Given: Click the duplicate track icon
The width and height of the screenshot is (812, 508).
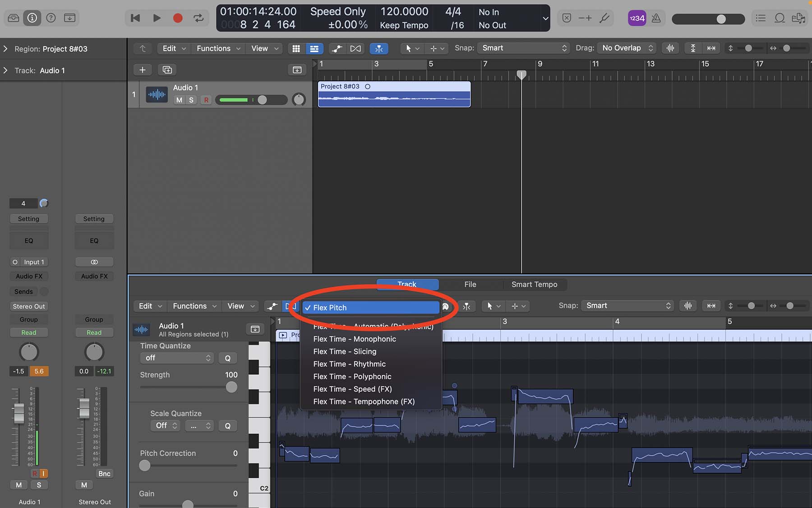Looking at the screenshot, I should (x=167, y=70).
